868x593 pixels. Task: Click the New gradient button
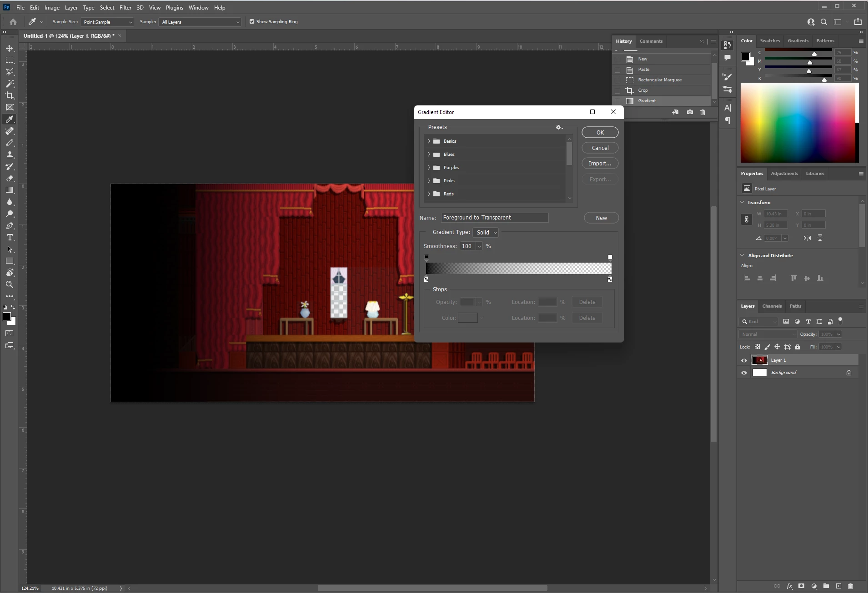click(602, 218)
